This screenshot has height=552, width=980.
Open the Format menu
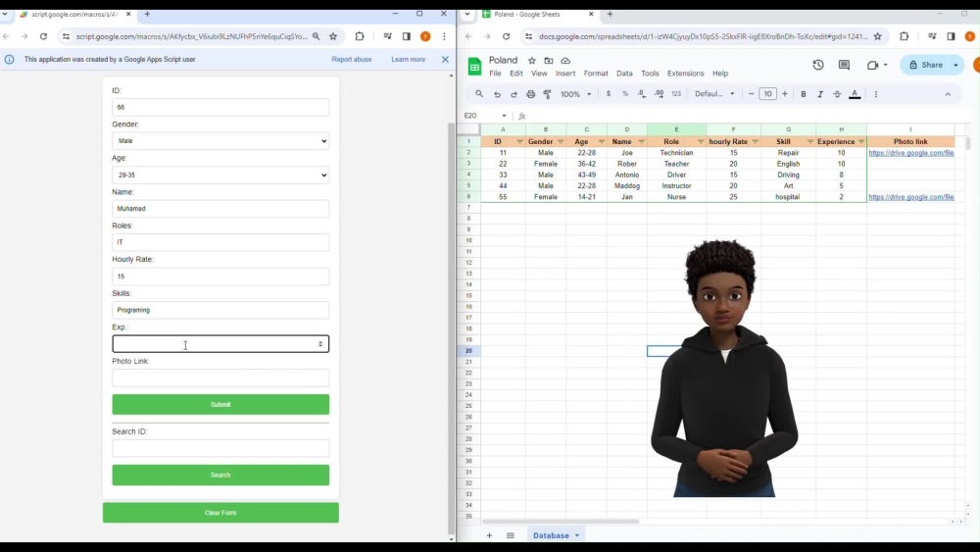coord(596,74)
